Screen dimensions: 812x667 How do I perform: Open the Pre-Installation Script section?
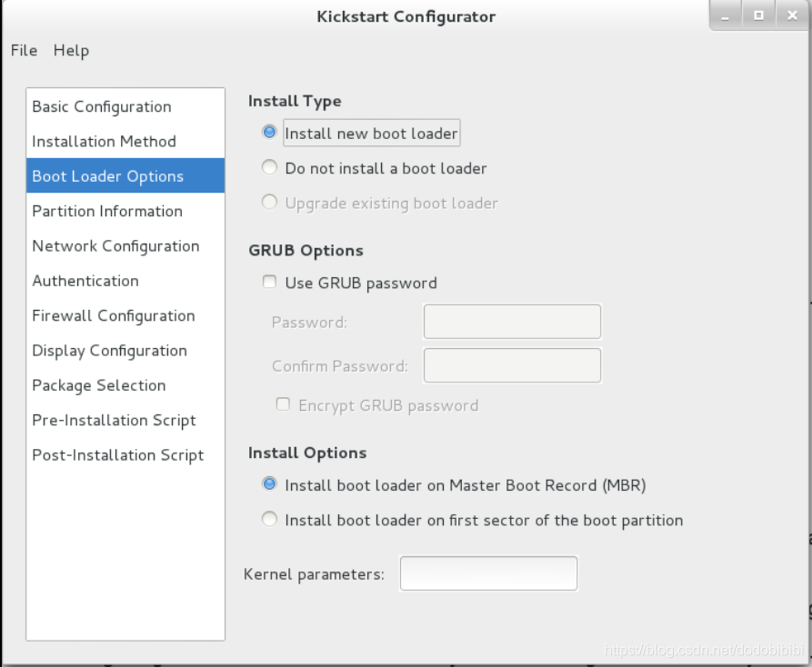tap(125, 420)
